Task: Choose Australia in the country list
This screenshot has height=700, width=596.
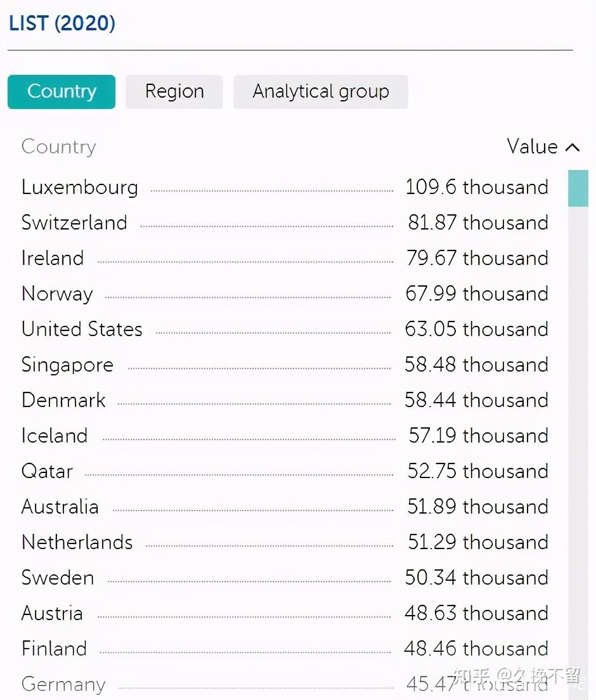Action: pyautogui.click(x=60, y=507)
